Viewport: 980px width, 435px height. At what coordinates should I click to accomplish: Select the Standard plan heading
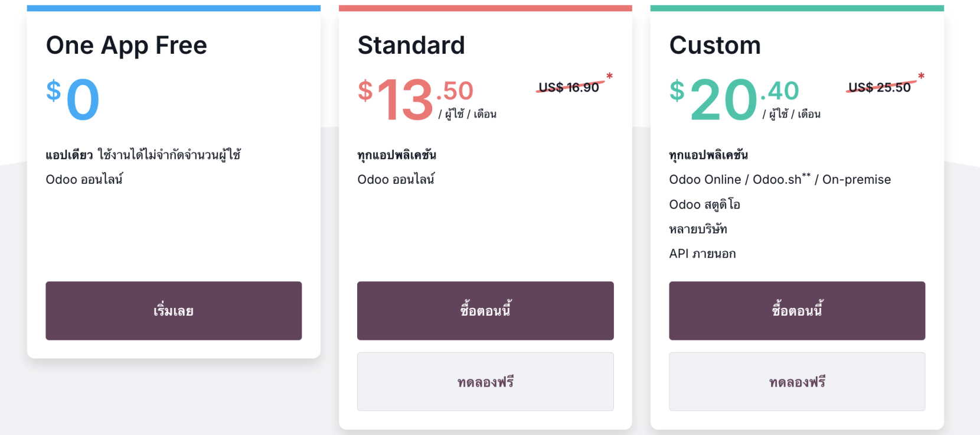pyautogui.click(x=411, y=46)
